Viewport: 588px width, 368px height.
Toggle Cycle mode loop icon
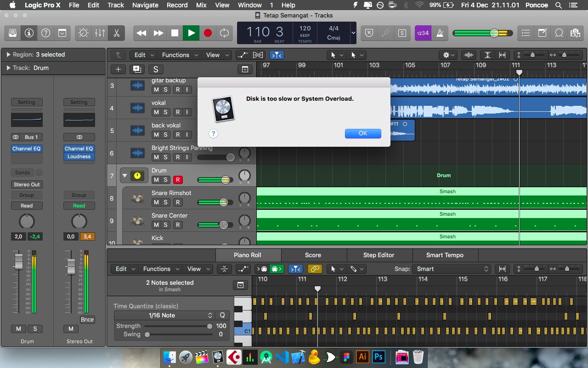[224, 33]
